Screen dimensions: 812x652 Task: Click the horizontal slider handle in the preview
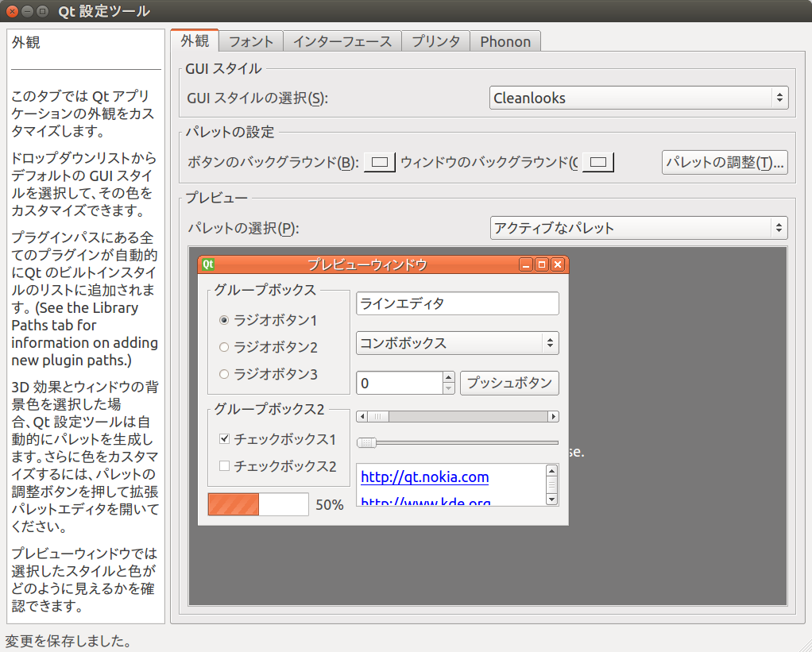pyautogui.click(x=365, y=442)
